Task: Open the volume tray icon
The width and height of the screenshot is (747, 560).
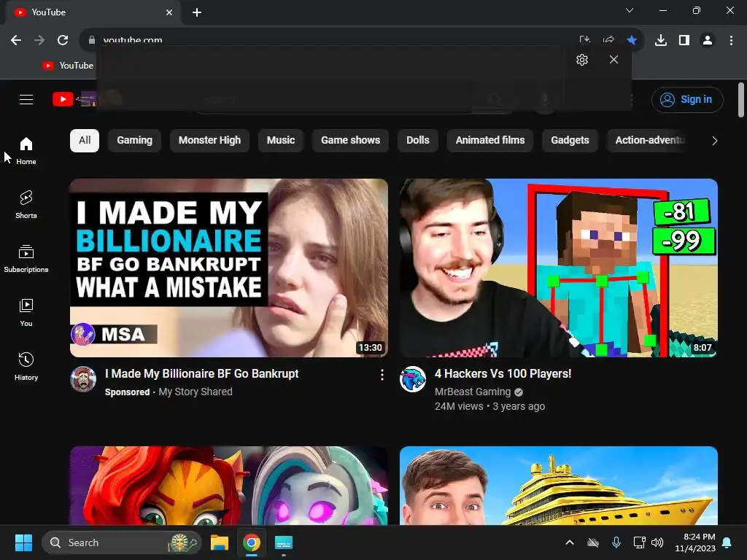Action: pos(657,542)
